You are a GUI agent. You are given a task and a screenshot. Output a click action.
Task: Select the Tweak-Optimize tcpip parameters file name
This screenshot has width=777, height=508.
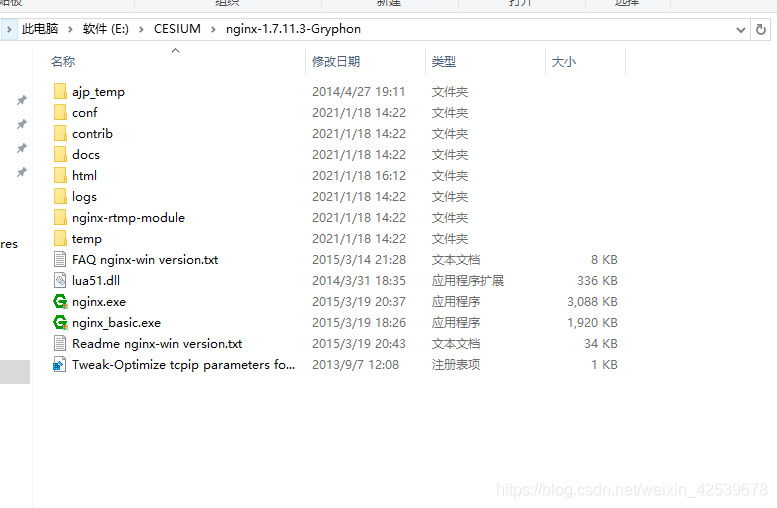(x=183, y=364)
